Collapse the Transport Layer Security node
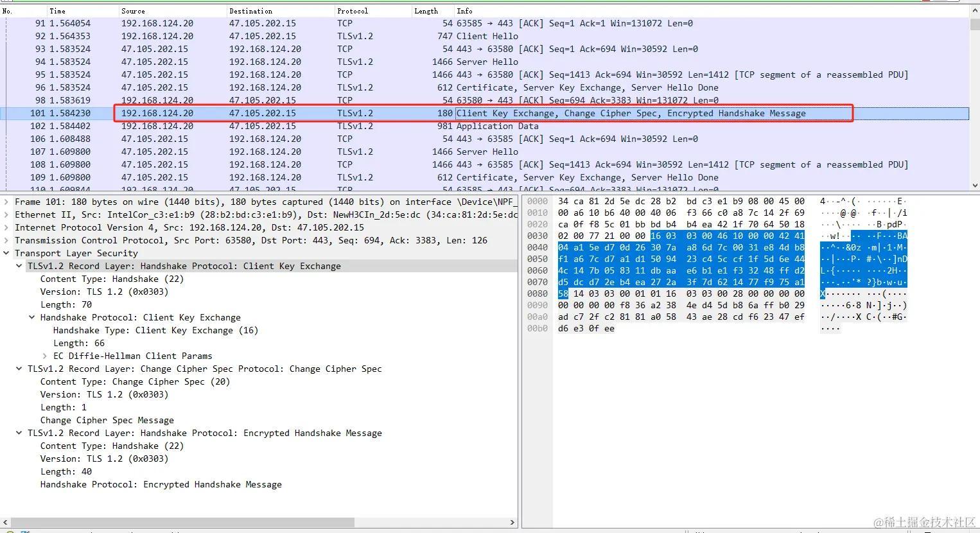 pos(6,253)
